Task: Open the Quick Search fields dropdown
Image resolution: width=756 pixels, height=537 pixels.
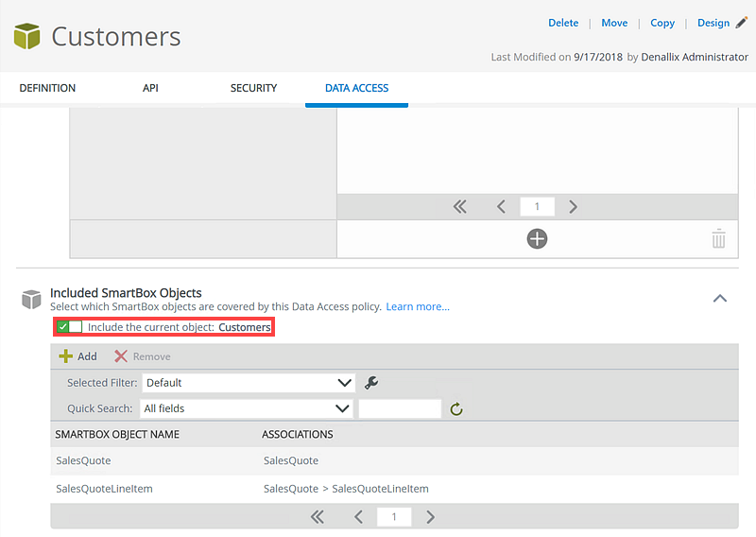Action: pos(248,408)
